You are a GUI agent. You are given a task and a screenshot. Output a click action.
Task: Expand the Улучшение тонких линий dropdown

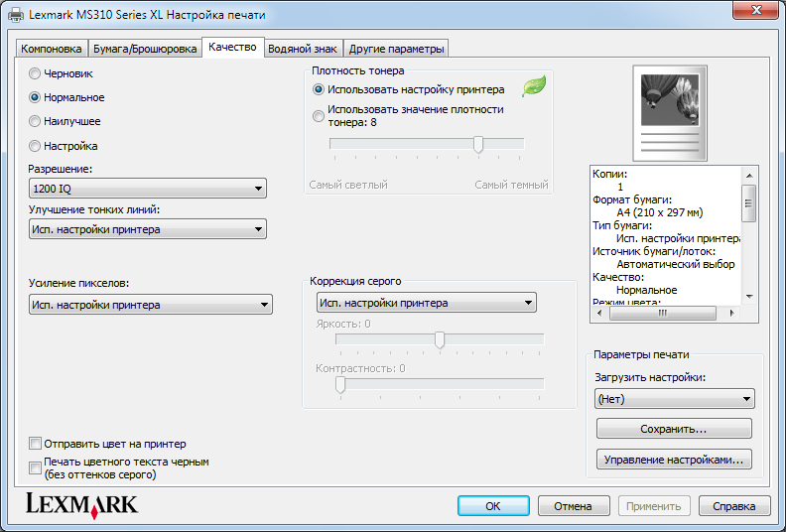pos(147,229)
